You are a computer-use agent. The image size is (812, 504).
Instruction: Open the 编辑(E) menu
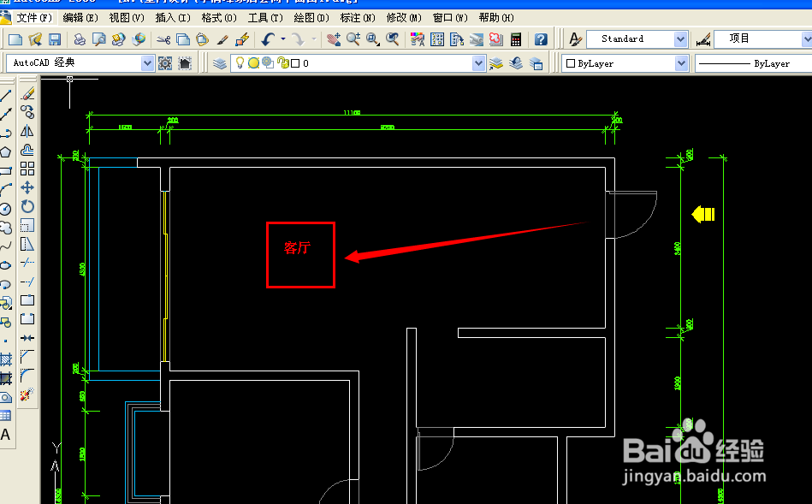pos(80,18)
